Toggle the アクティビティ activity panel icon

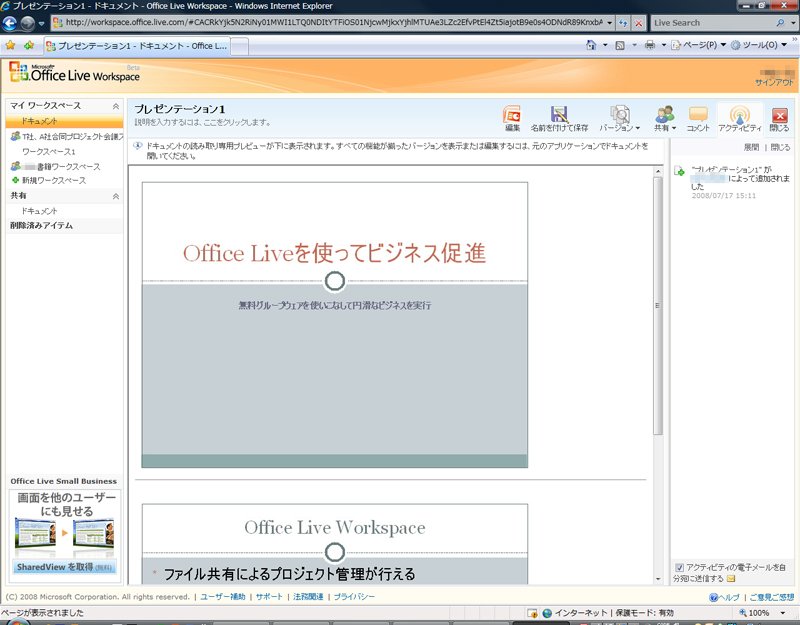tap(740, 114)
